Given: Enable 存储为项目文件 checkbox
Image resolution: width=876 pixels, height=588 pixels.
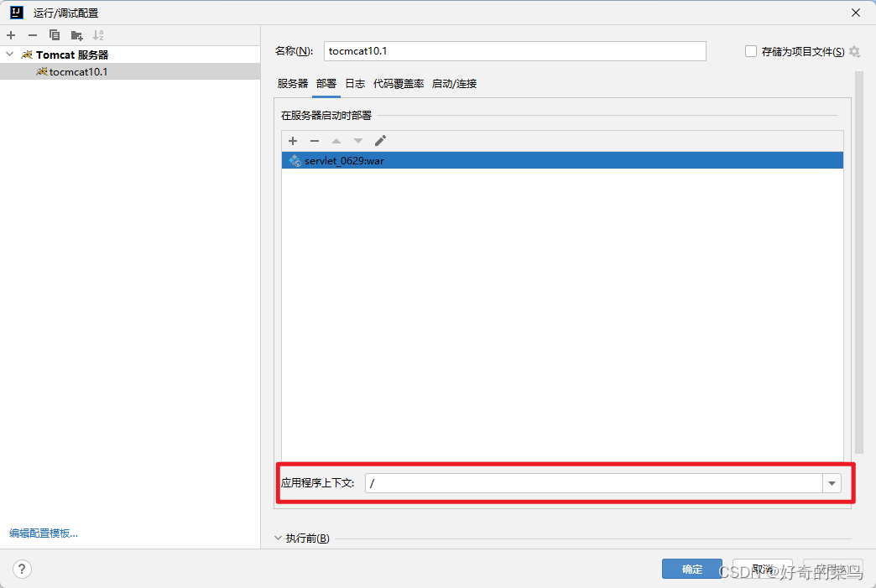Looking at the screenshot, I should (750, 51).
